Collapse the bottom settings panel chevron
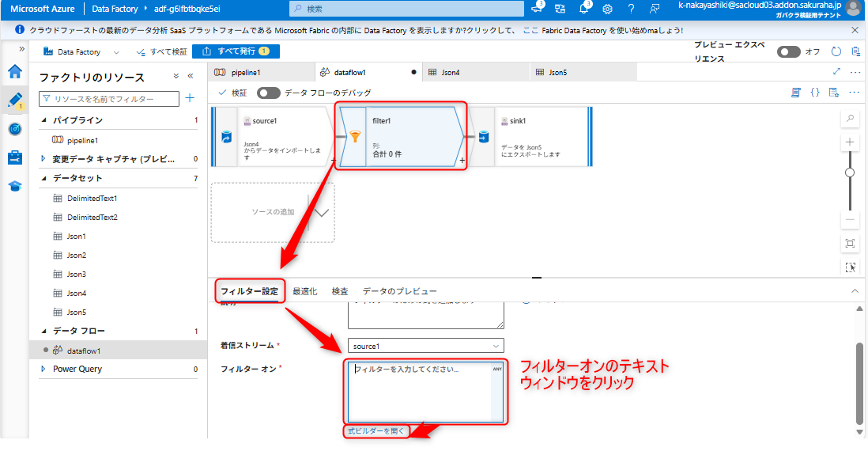 [x=855, y=291]
